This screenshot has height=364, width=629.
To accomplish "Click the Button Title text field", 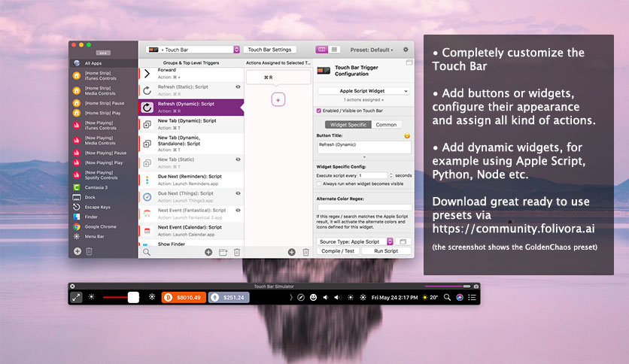I will pyautogui.click(x=364, y=147).
